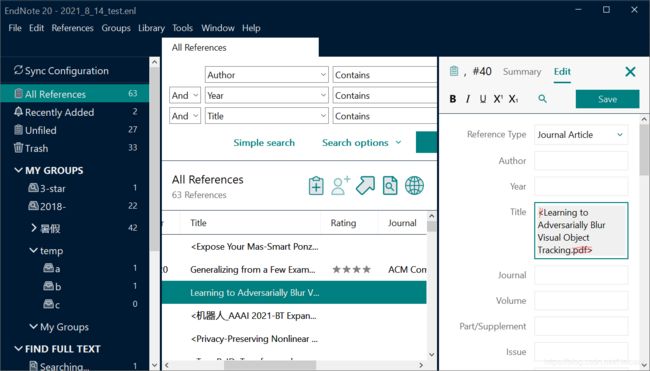Click the share library person-plus icon
The image size is (650, 371).
click(340, 185)
